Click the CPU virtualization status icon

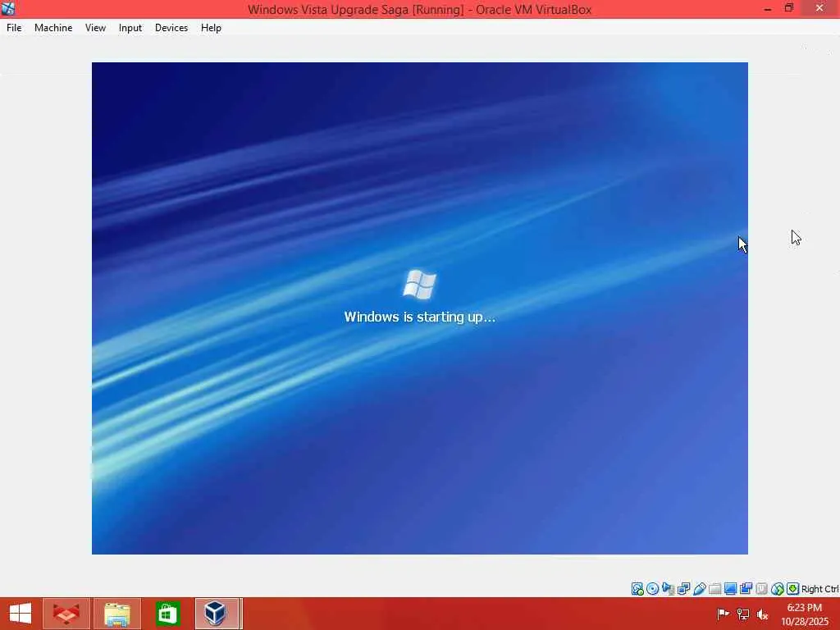761,589
